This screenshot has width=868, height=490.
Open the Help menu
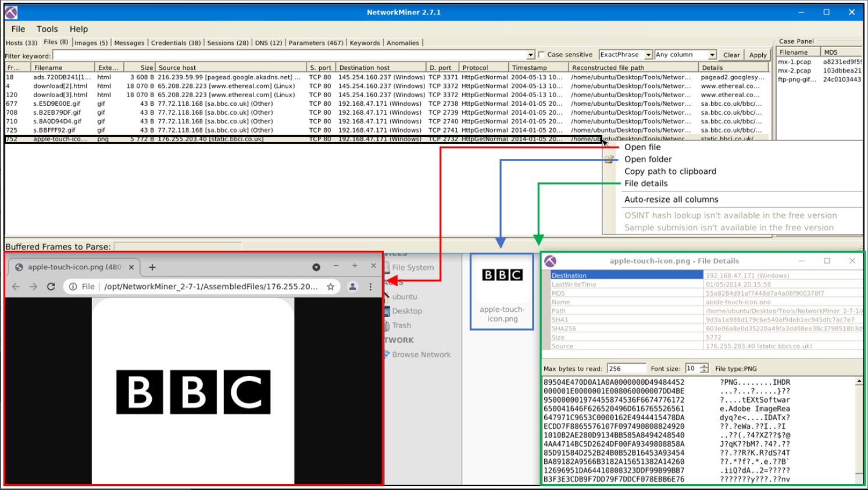[78, 29]
